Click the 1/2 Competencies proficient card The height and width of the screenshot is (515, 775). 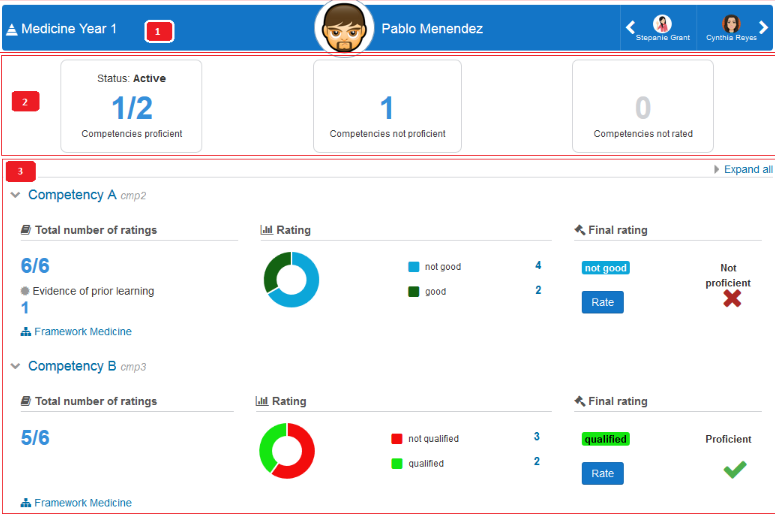[131, 106]
